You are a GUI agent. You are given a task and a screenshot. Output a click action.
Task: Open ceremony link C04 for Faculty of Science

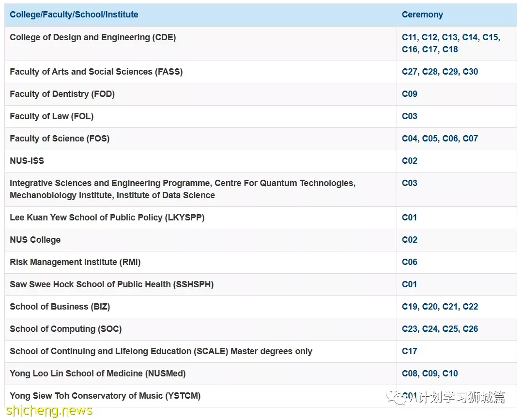click(x=410, y=139)
